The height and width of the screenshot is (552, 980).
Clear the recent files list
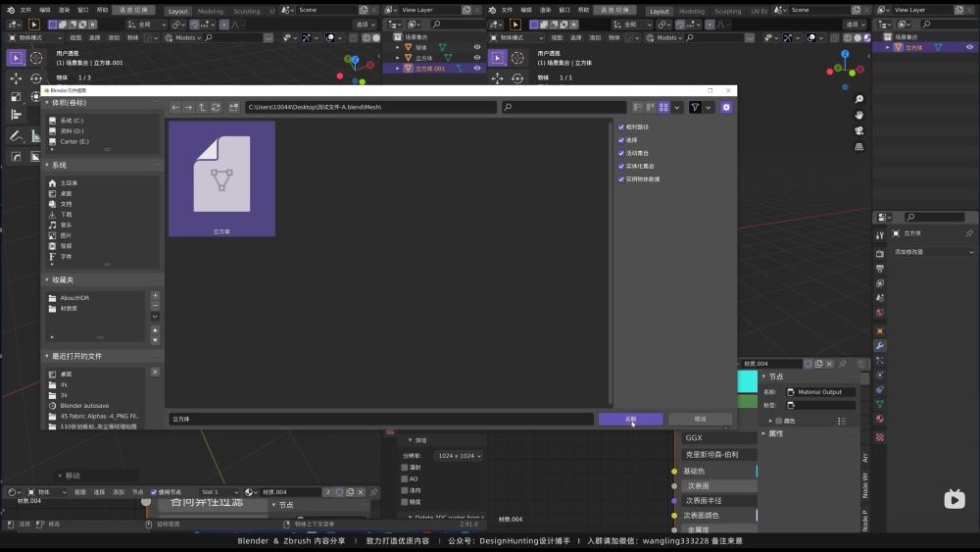tap(155, 372)
